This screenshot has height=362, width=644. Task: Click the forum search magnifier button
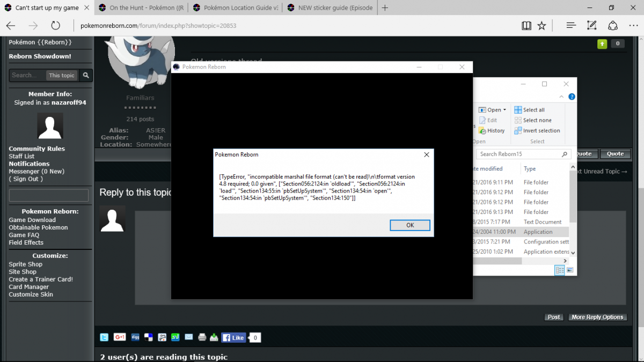(x=86, y=75)
